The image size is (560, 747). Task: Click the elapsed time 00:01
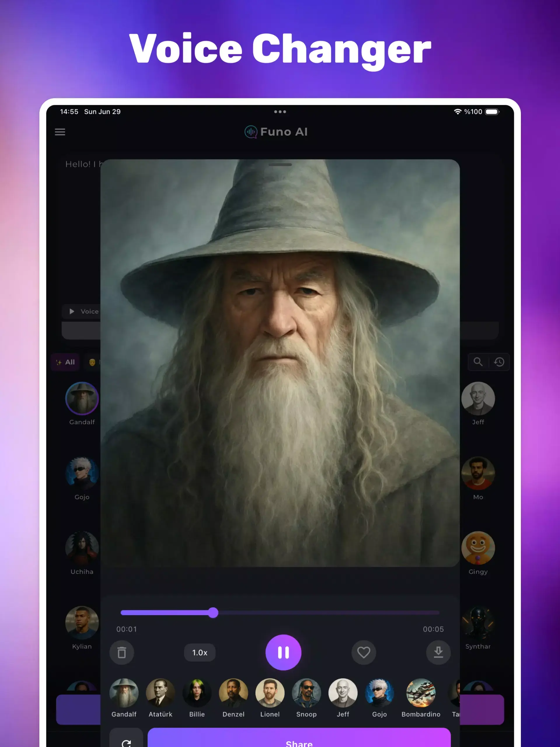pos(127,629)
